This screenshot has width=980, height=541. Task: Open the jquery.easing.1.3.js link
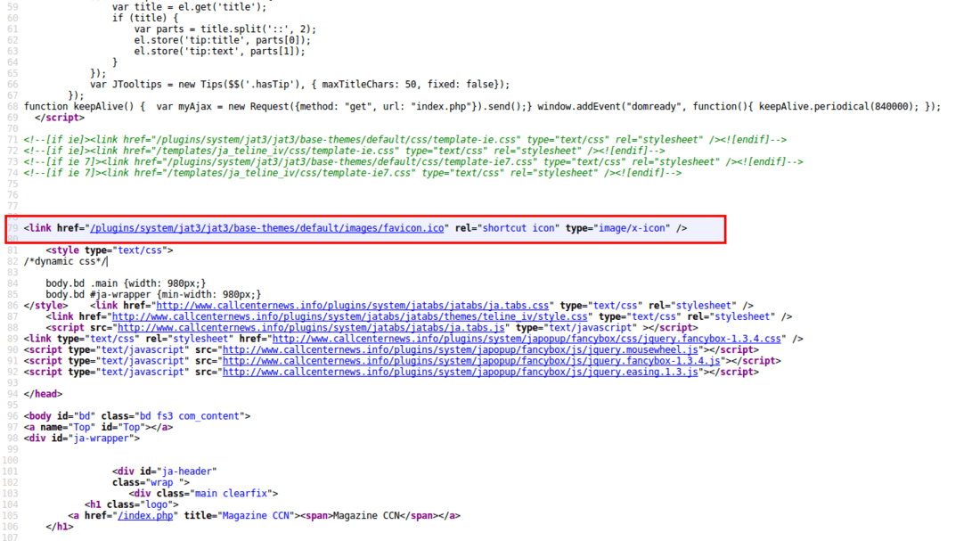tap(461, 373)
